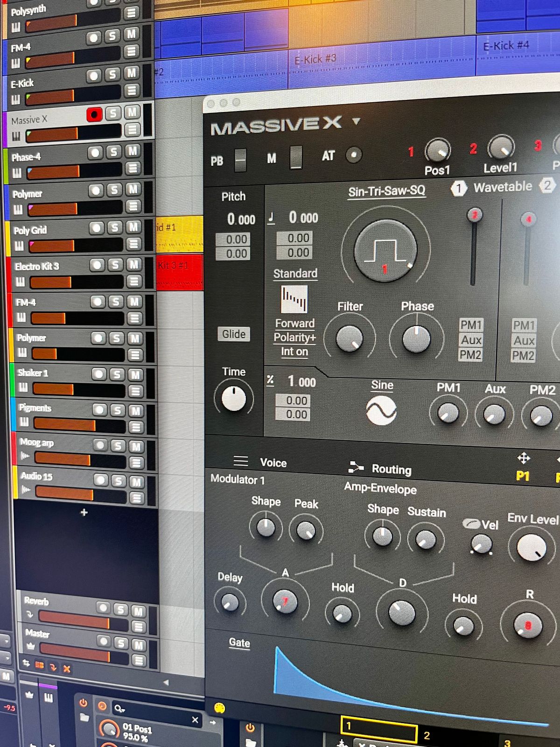Select the P1 performer tab

pyautogui.click(x=523, y=476)
